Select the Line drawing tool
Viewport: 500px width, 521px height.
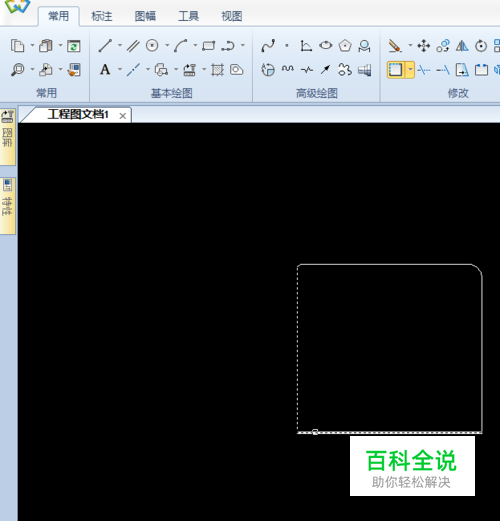pyautogui.click(x=105, y=46)
